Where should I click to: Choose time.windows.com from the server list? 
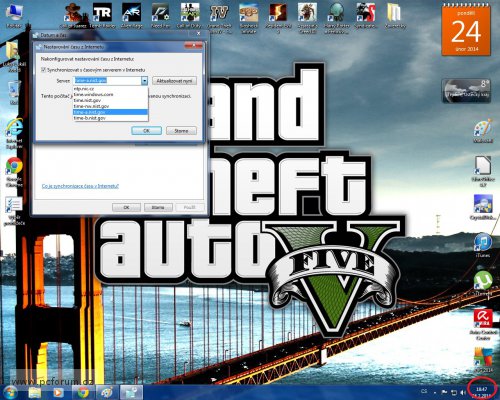[94, 95]
